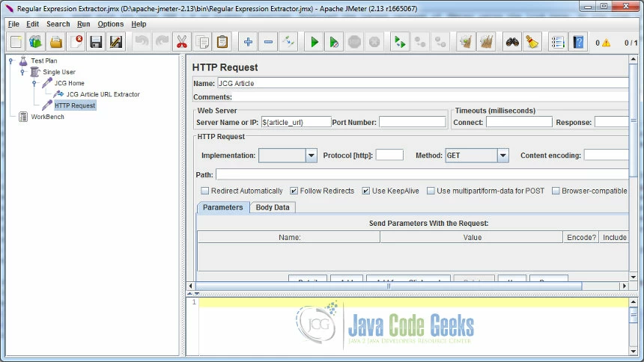
Task: Enable Redirect Automatically checkbox
Action: point(204,191)
